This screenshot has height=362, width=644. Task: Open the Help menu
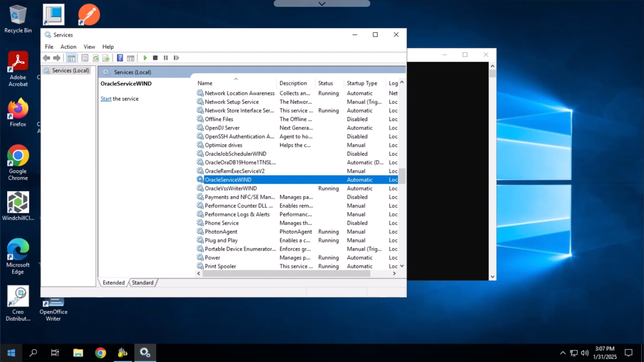tap(108, 47)
